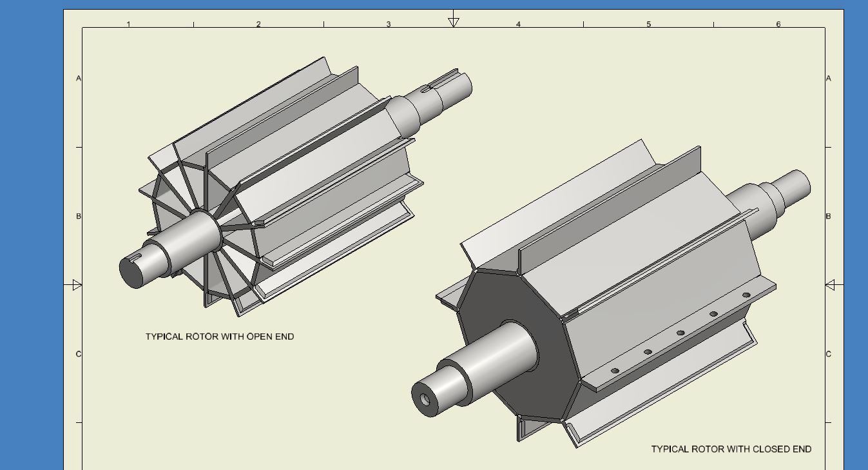Screen dimensions: 868x470
Task: Click zone column label "1" on top border
Action: tap(128, 24)
